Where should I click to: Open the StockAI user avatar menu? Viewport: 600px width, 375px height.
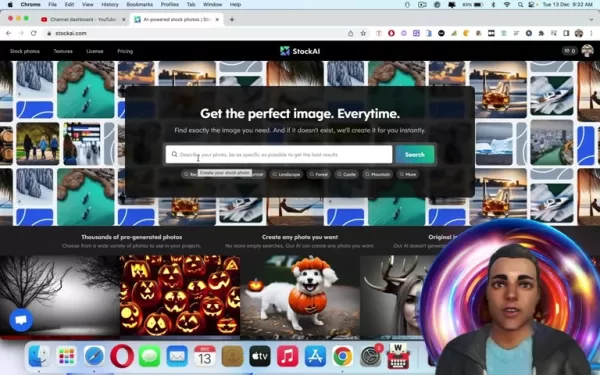(x=587, y=51)
